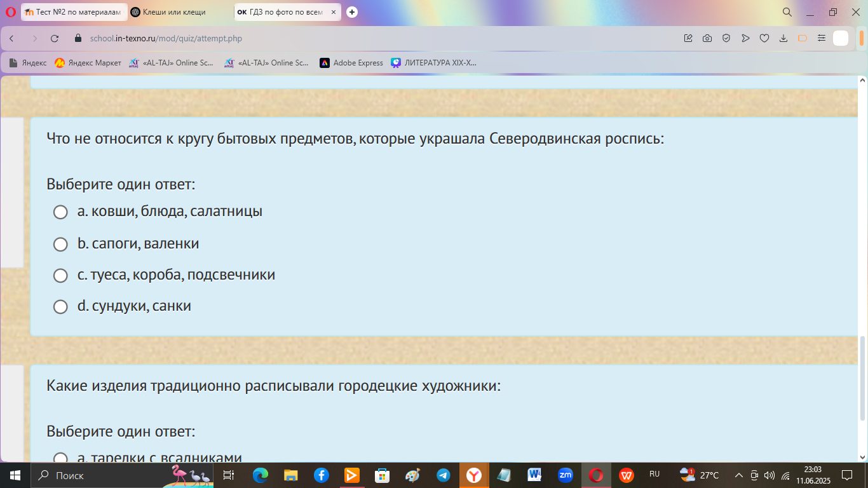
Task: Select answer b. сапоги, валенки
Action: point(60,244)
